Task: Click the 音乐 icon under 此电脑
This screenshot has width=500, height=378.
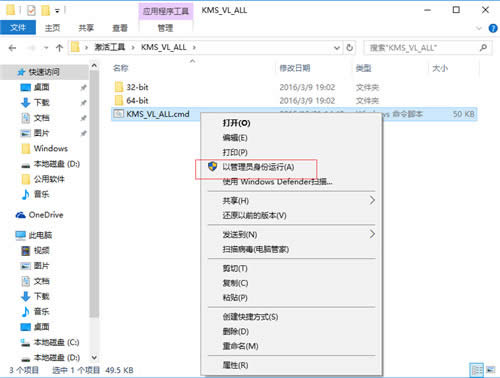Action: (26, 312)
